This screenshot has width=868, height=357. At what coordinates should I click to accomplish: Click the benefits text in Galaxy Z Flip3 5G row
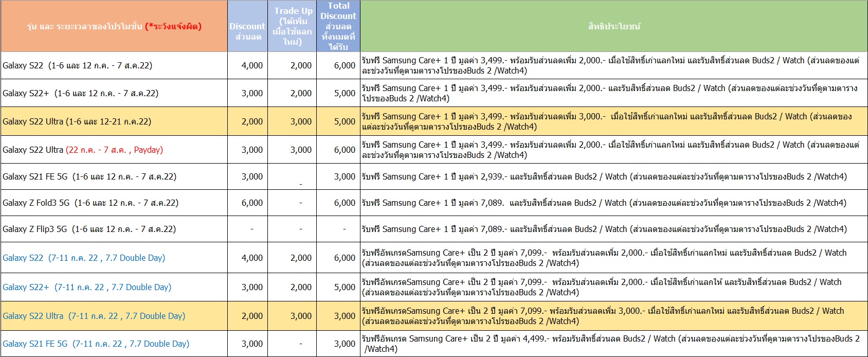(x=604, y=229)
